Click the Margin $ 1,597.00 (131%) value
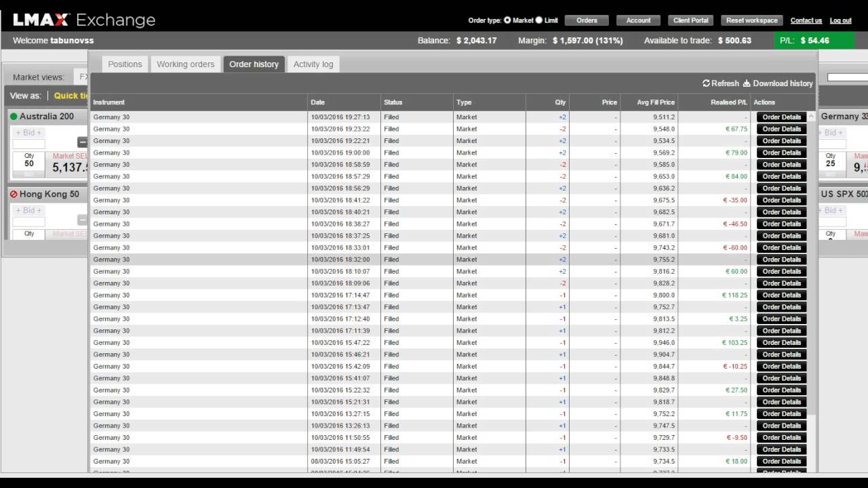This screenshot has width=868, height=488. point(587,41)
